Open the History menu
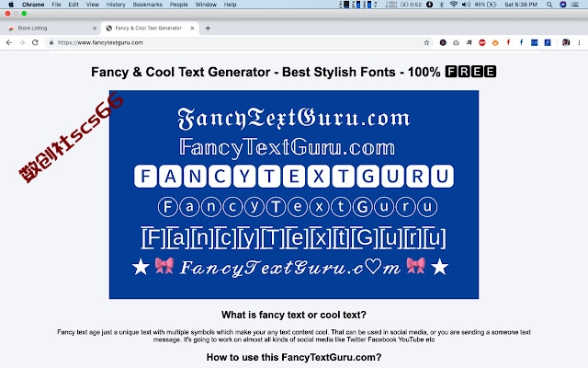Image resolution: width=588 pixels, height=368 pixels. click(x=116, y=5)
